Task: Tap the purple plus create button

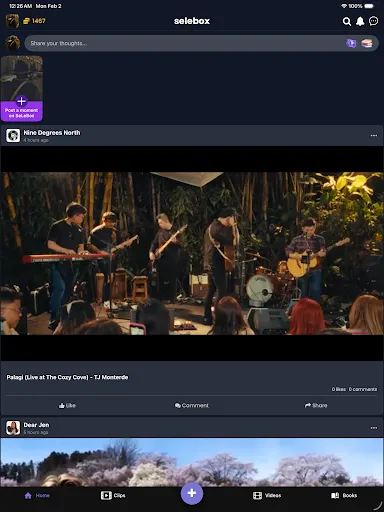Action: 192,493
